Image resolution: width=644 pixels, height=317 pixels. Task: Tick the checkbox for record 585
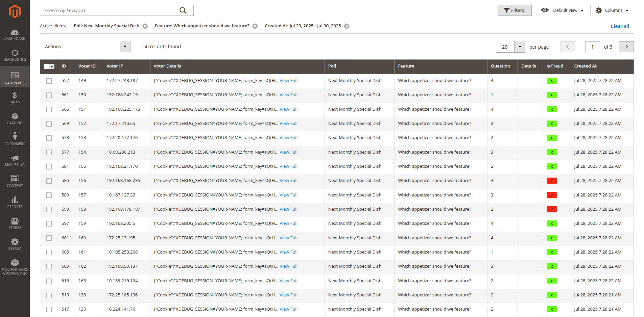point(49,181)
